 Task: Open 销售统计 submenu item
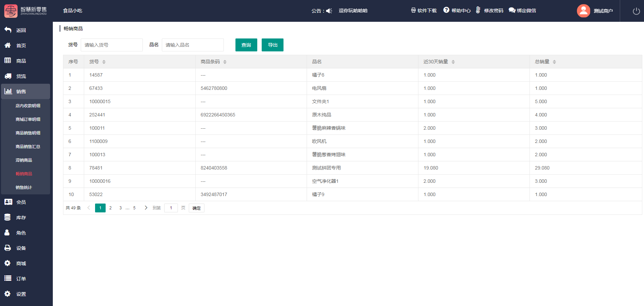point(24,188)
